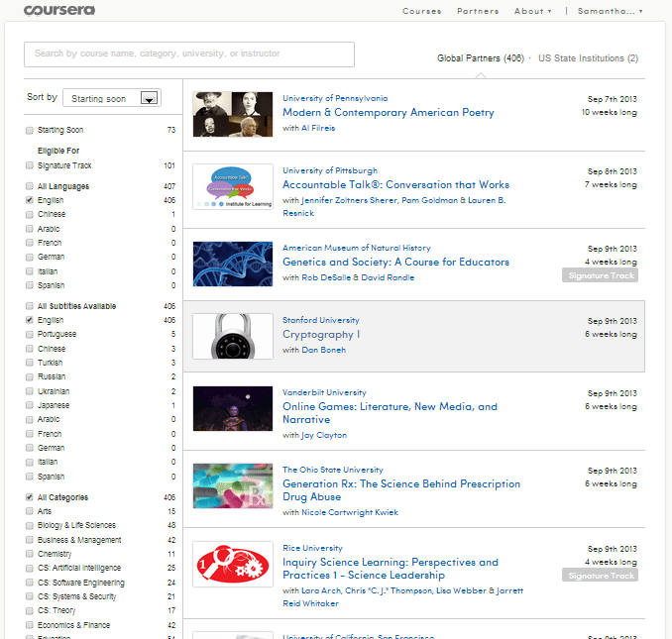
Task: Uncheck the All Categories checkbox
Action: click(x=29, y=497)
